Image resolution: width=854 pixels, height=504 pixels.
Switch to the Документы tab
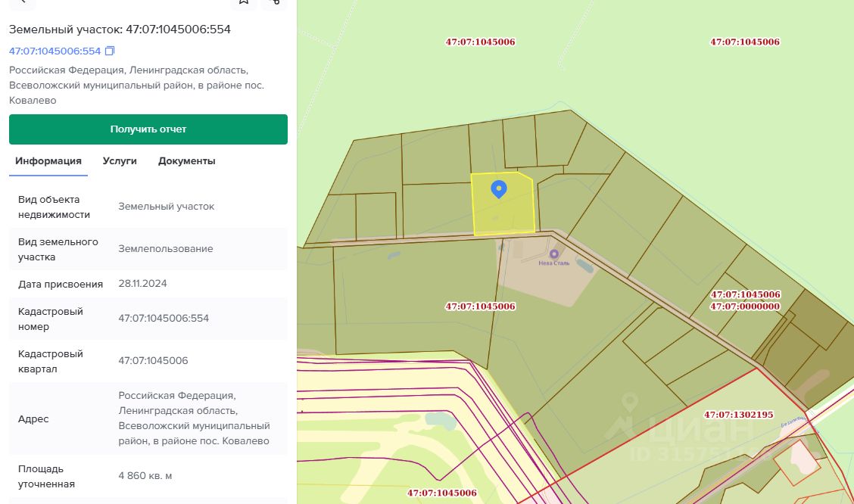coord(186,161)
